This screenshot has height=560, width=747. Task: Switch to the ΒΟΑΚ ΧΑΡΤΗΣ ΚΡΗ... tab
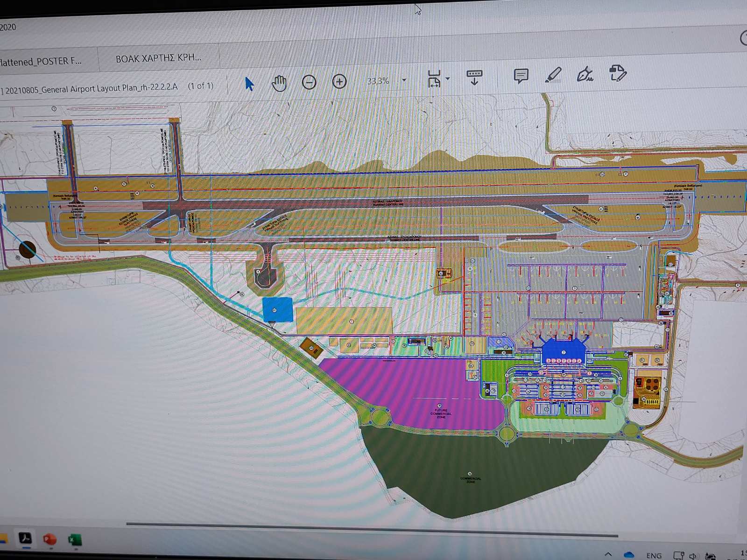point(158,58)
